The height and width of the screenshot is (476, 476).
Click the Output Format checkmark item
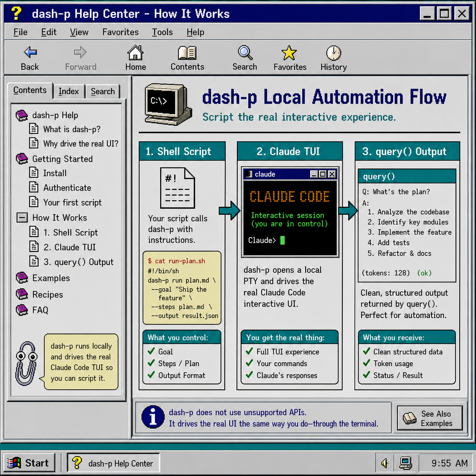177,375
